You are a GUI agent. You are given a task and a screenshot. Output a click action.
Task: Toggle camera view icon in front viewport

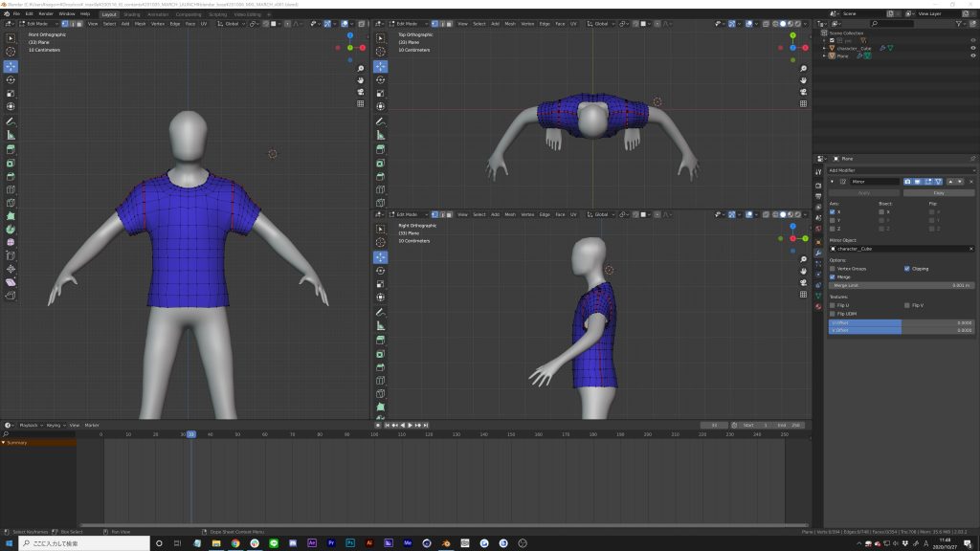click(361, 91)
